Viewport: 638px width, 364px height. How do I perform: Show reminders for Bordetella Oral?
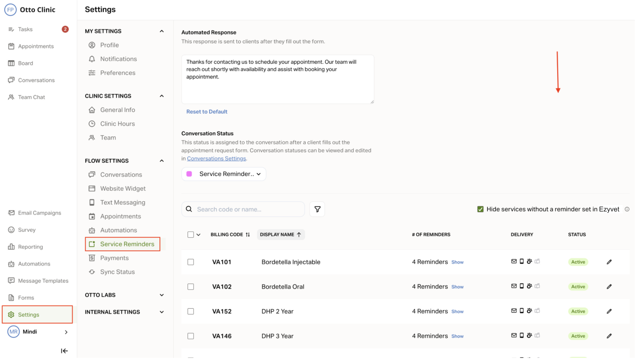tap(457, 287)
